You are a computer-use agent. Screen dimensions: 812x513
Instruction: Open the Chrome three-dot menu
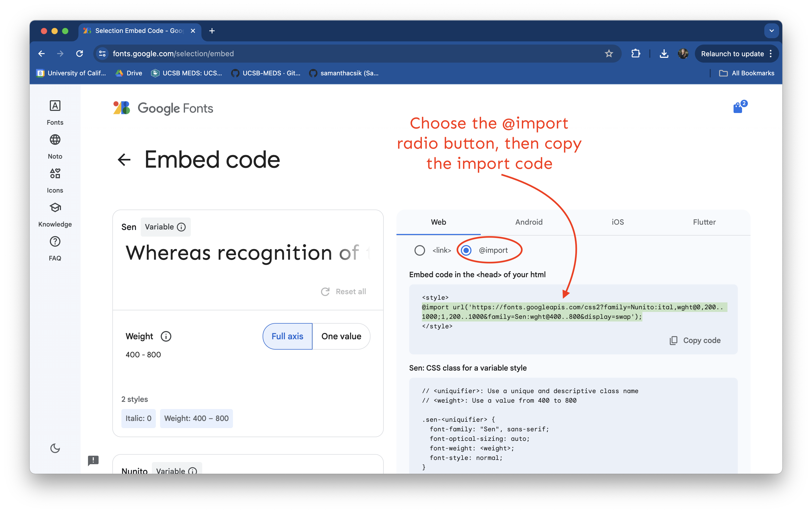[771, 54]
